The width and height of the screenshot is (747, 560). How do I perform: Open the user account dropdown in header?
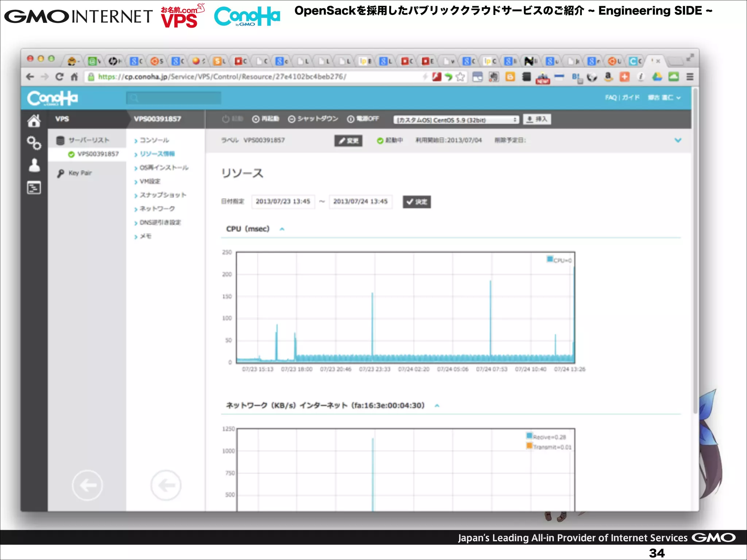coord(664,98)
